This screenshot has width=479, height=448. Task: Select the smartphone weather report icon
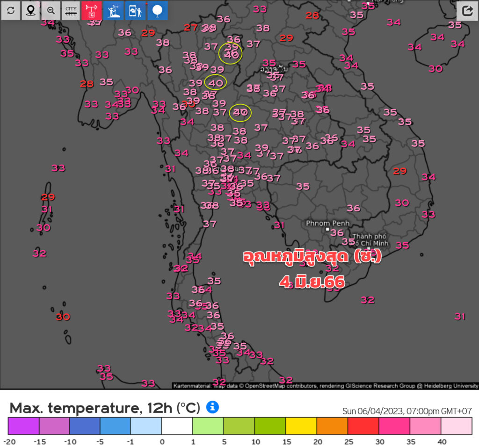tap(135, 10)
